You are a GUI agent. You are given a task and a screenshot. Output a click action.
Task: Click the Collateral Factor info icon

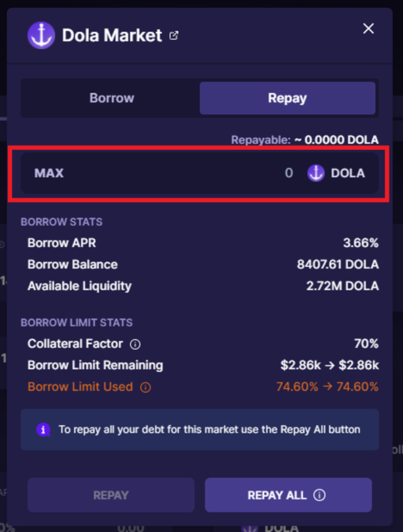135,344
